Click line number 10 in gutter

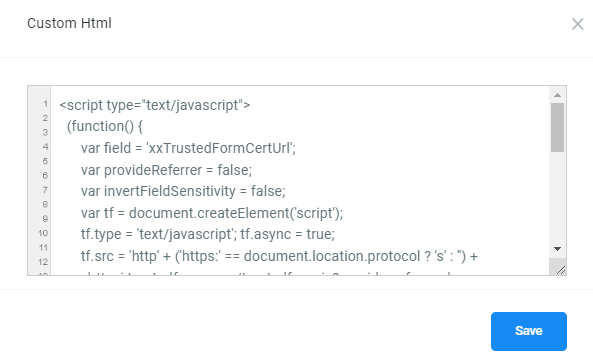pos(43,233)
